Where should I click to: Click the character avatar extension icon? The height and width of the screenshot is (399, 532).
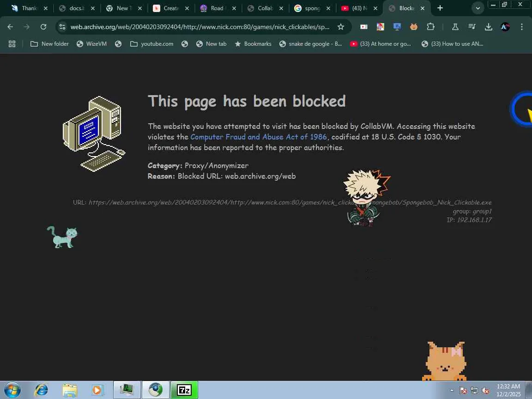(381, 27)
